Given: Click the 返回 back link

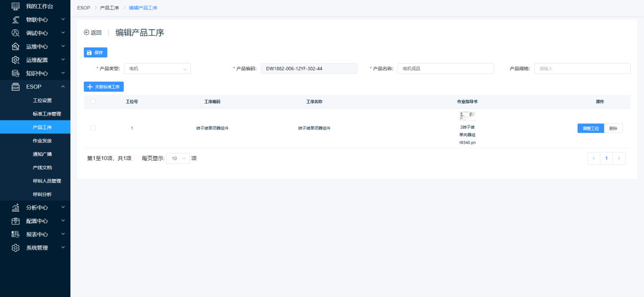Looking at the screenshot, I should click(93, 33).
